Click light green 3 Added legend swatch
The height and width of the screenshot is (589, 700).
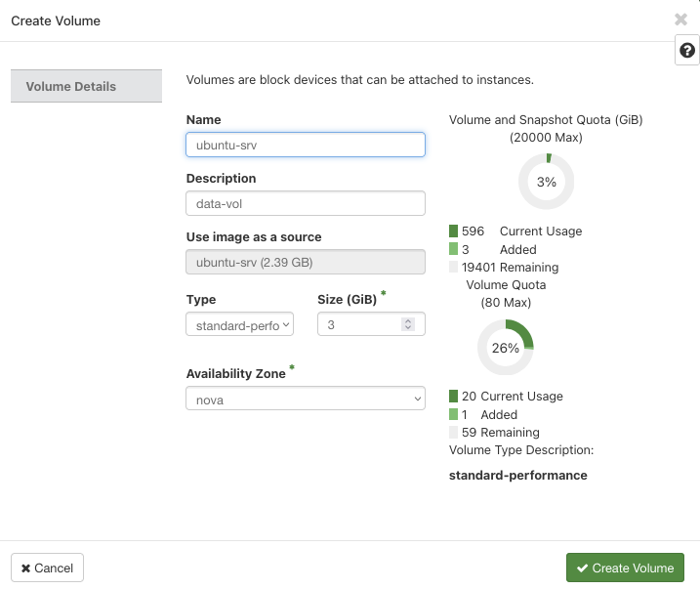pos(453,249)
